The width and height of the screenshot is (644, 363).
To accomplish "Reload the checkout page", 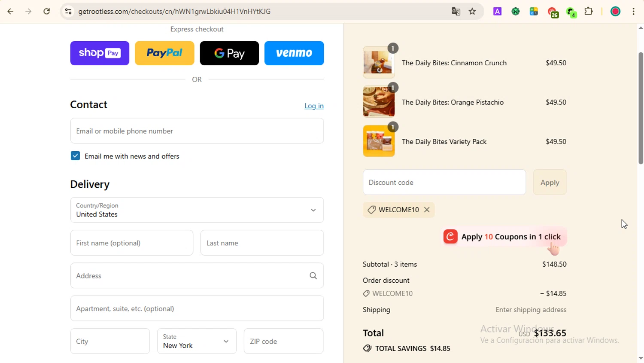I will [x=47, y=12].
